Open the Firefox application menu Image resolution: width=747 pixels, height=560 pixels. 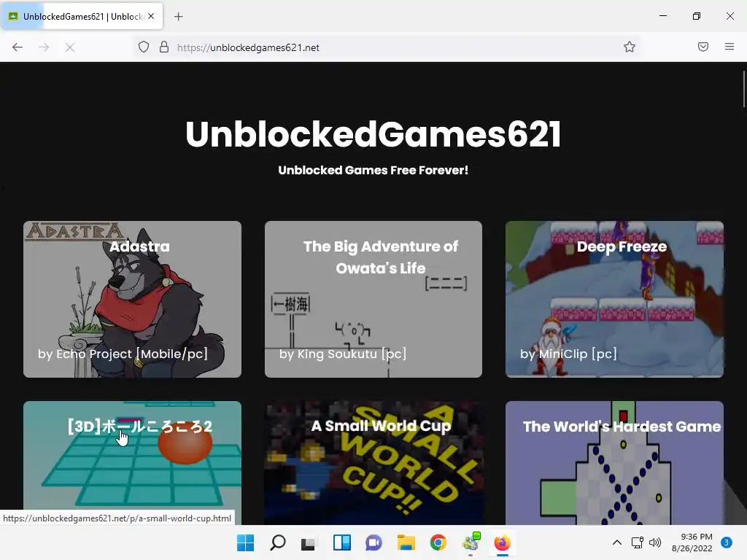tap(729, 47)
